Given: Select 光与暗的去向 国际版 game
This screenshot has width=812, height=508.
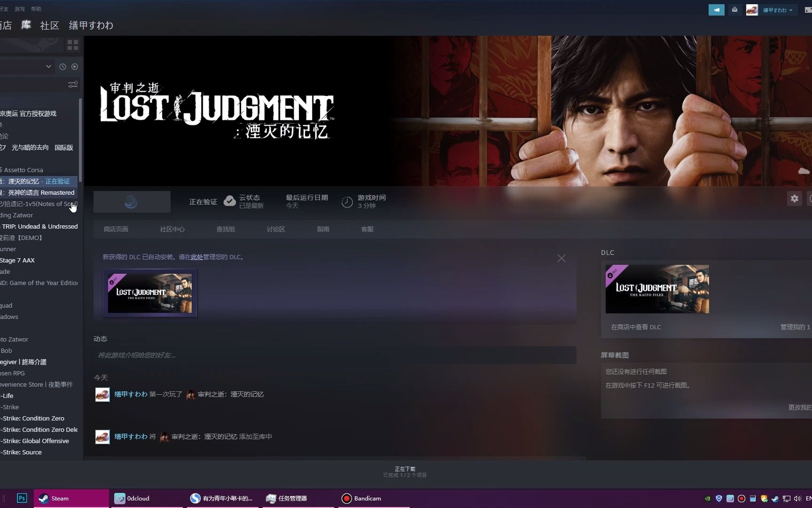Looking at the screenshot, I should (x=39, y=147).
